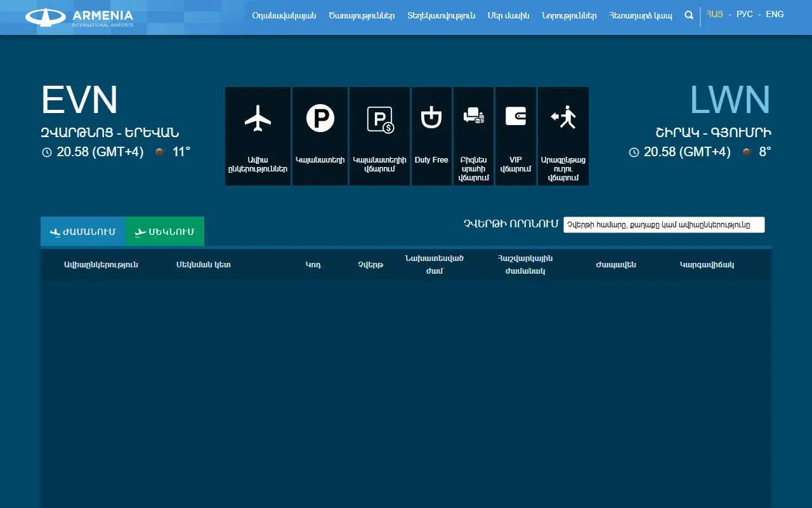Screen dimensions: 812x508
Task: Open the Հետադարձ կապ menu
Action: pyautogui.click(x=640, y=16)
